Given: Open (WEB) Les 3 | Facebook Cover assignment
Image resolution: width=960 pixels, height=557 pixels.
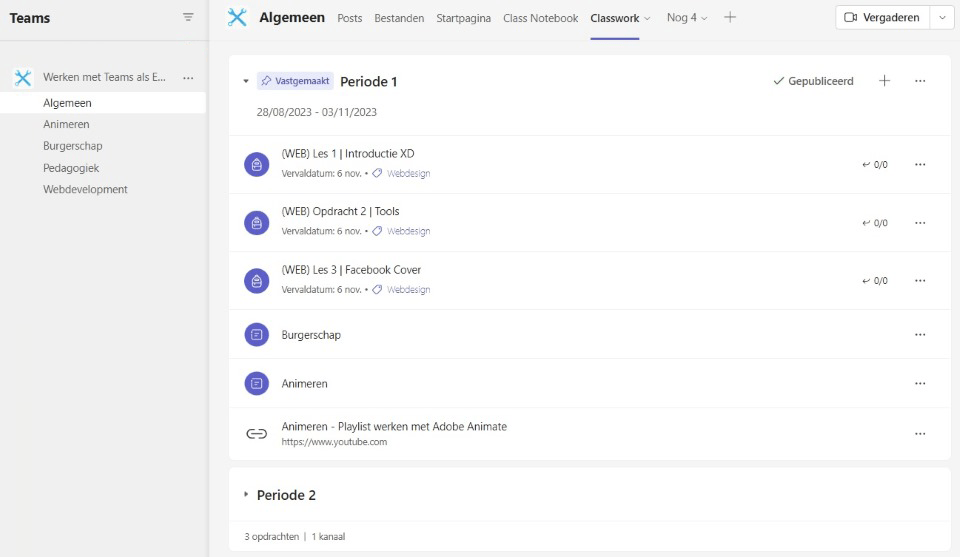Looking at the screenshot, I should pyautogui.click(x=351, y=270).
